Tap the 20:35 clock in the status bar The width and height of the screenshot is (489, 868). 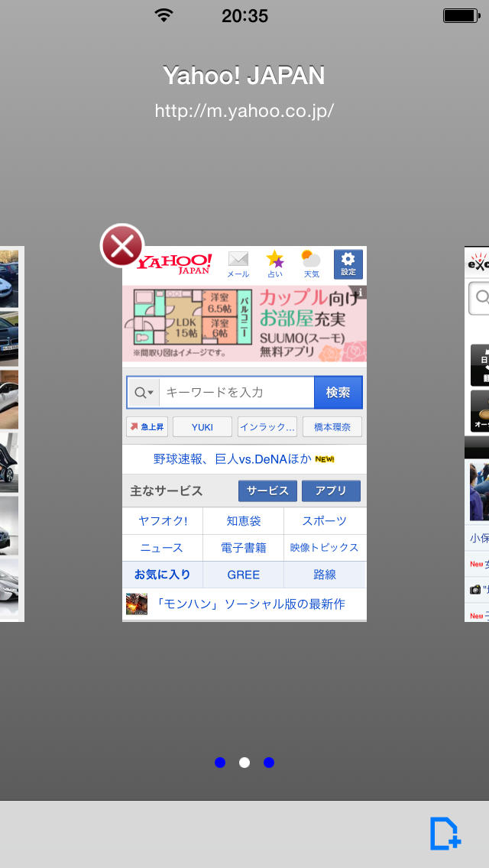[x=244, y=16]
